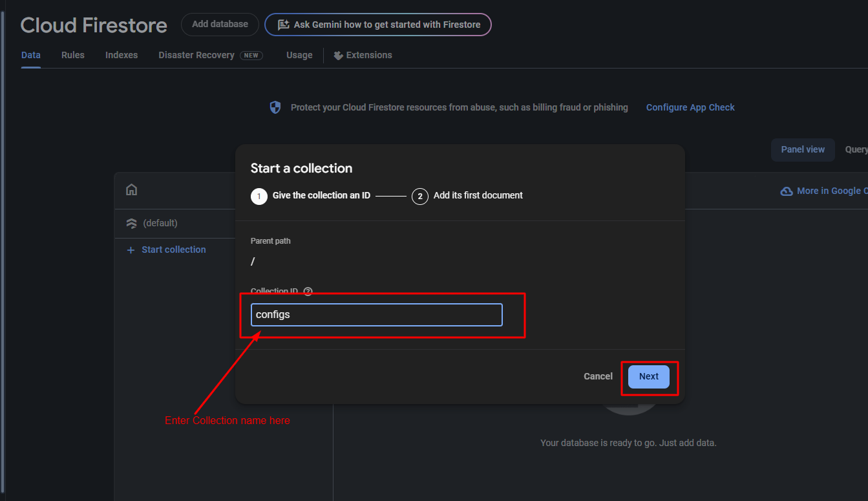Cancel the Start a collection dialog

pyautogui.click(x=598, y=376)
